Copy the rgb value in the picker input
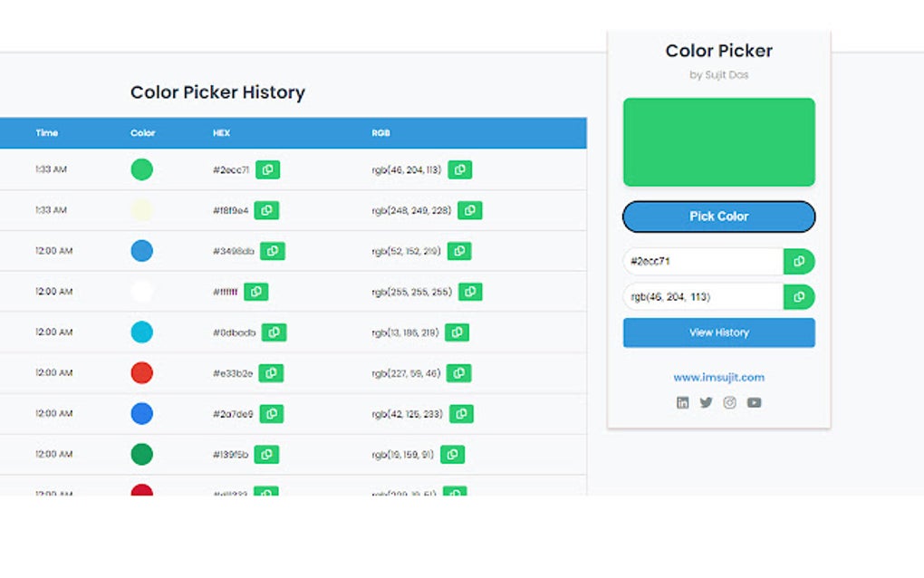 coord(799,296)
